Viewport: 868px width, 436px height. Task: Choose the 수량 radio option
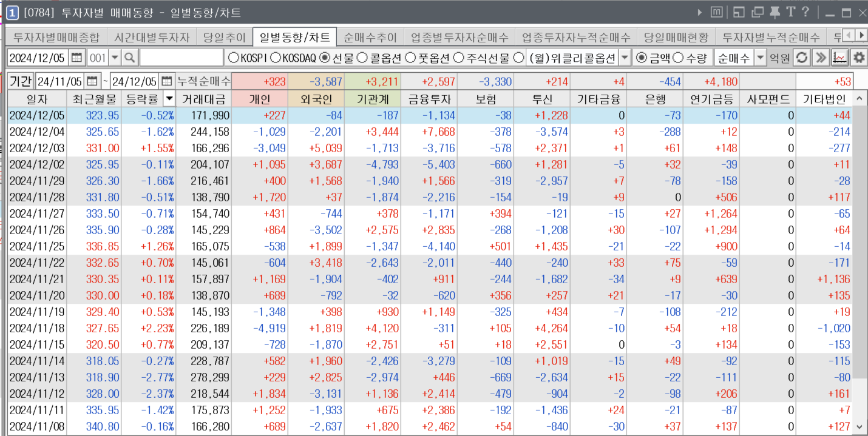[x=677, y=58]
